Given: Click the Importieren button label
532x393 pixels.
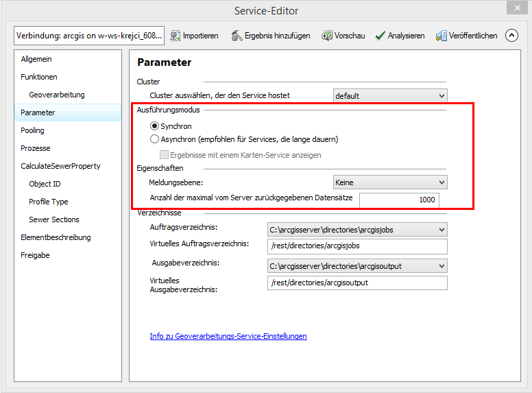Looking at the screenshot, I should (200, 36).
